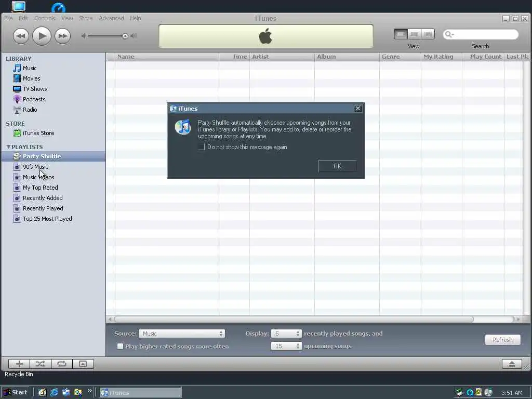532x399 pixels.
Task: Click the low-volume speaker icon
Action: click(x=84, y=36)
